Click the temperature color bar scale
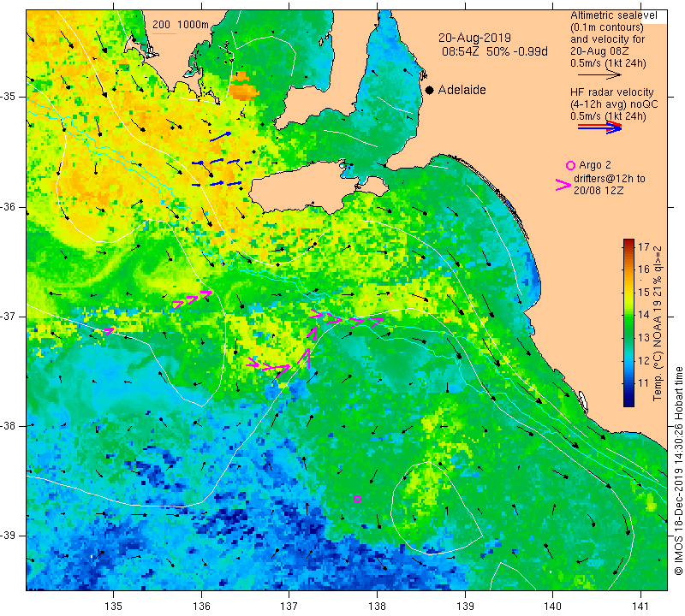 pyautogui.click(x=628, y=323)
